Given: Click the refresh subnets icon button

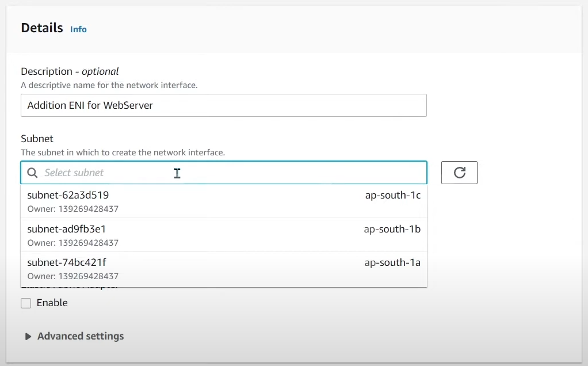Looking at the screenshot, I should tap(459, 173).
